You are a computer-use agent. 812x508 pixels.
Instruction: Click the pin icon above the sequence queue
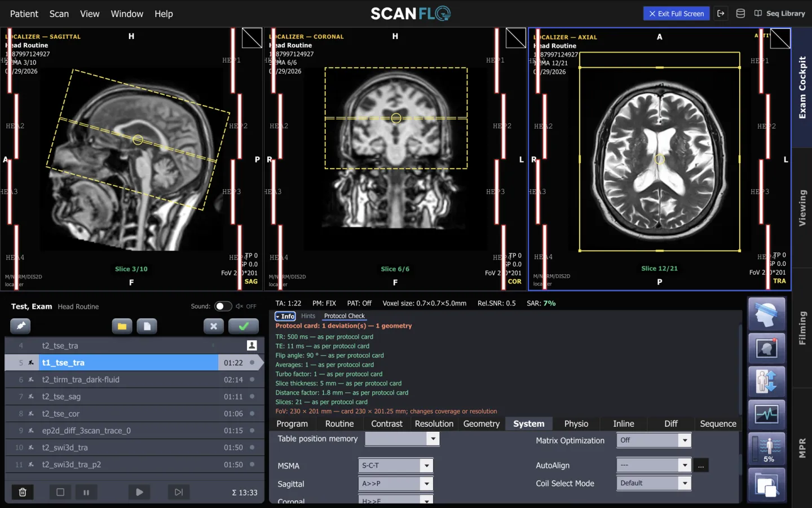(20, 326)
